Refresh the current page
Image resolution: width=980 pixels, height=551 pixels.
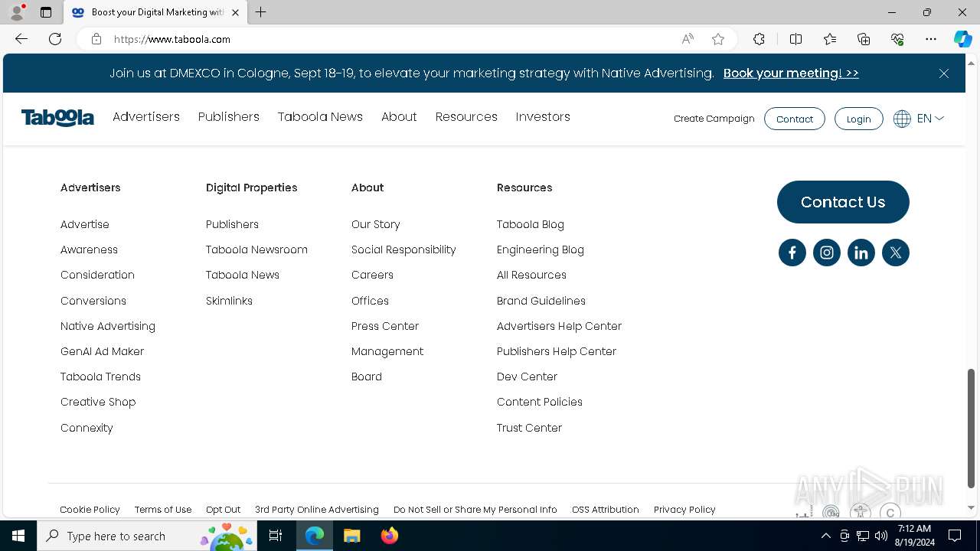[x=55, y=39]
